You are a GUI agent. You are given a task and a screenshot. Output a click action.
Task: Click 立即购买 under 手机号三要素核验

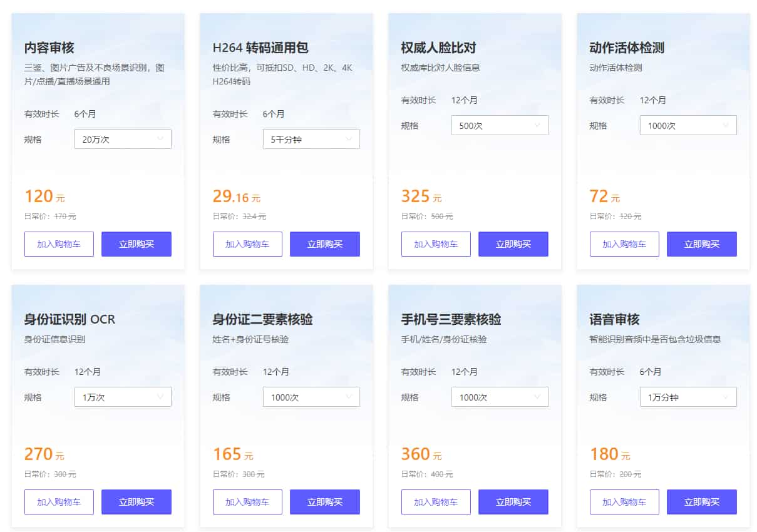pyautogui.click(x=513, y=502)
